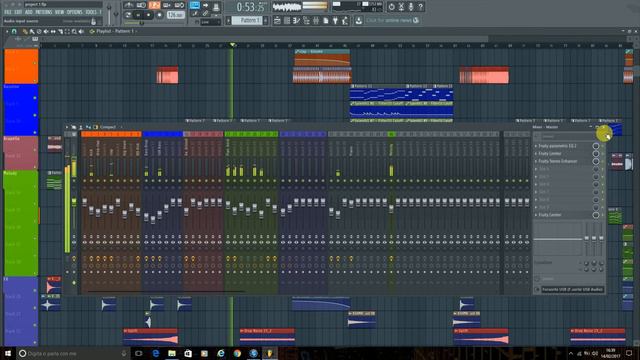Select the Delete tool in playlist toolbar
Screen dimensions: 640x360
39,31
